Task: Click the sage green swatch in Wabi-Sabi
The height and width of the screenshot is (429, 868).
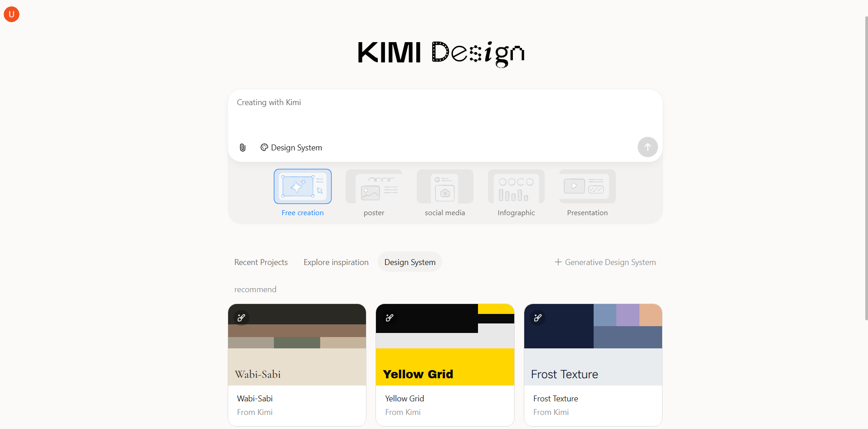Action: (x=297, y=342)
